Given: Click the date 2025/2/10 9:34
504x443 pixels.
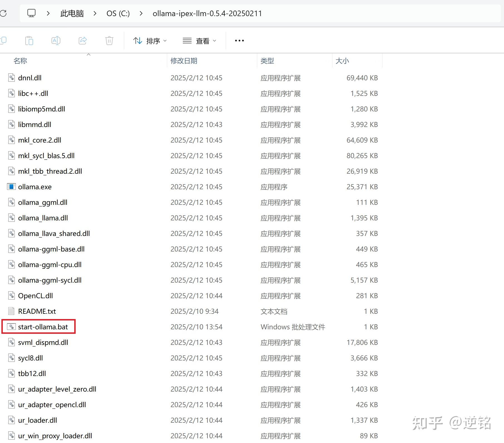Looking at the screenshot, I should (x=194, y=311).
